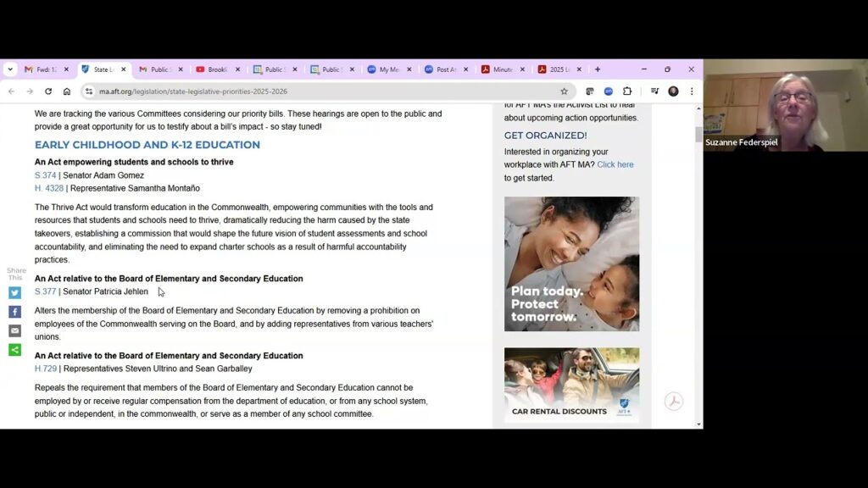Open bill H.729 link

pos(46,369)
